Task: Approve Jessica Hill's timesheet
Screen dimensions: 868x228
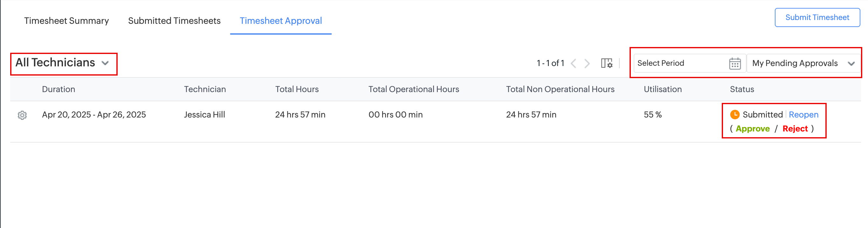Action: [x=752, y=129]
